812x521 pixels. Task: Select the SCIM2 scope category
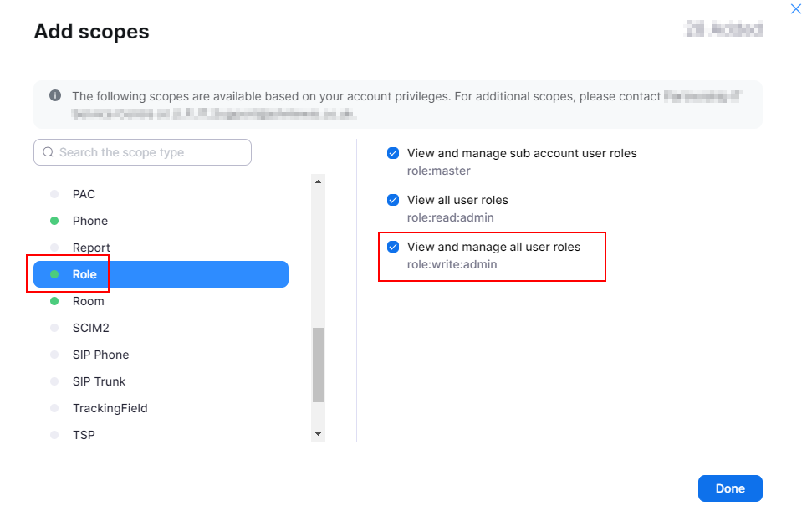[x=90, y=328]
